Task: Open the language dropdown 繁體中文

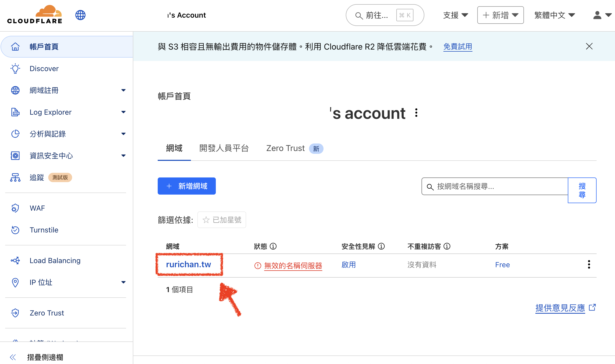Action: (555, 15)
